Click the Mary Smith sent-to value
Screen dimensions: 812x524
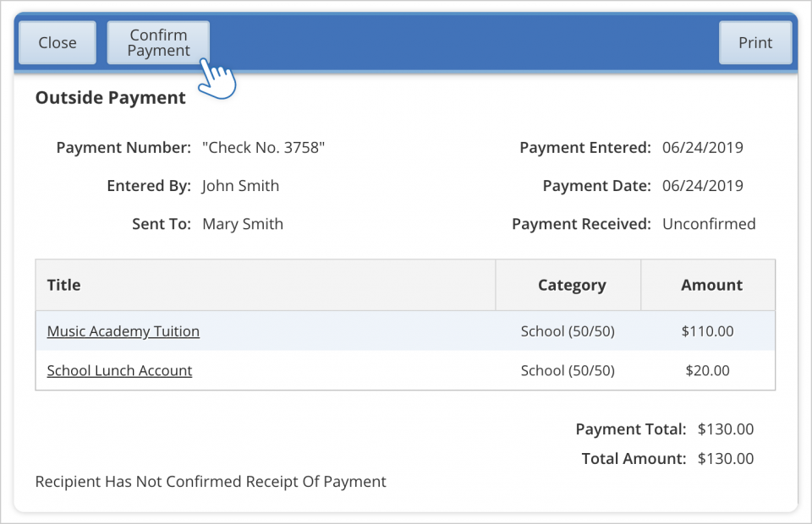tap(243, 224)
